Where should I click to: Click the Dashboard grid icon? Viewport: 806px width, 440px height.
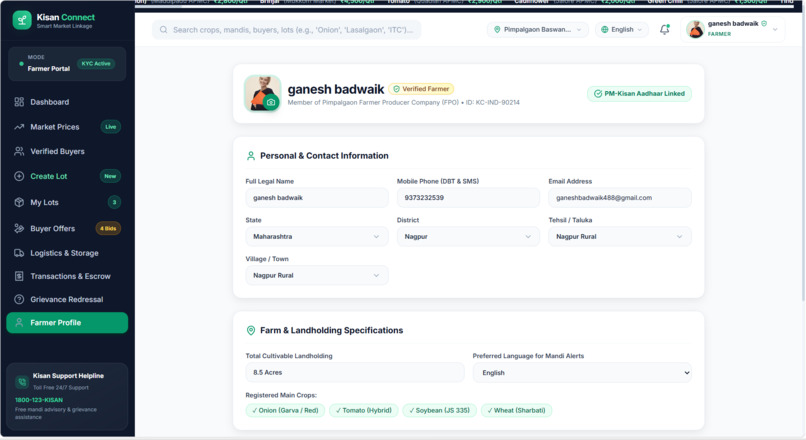point(19,102)
